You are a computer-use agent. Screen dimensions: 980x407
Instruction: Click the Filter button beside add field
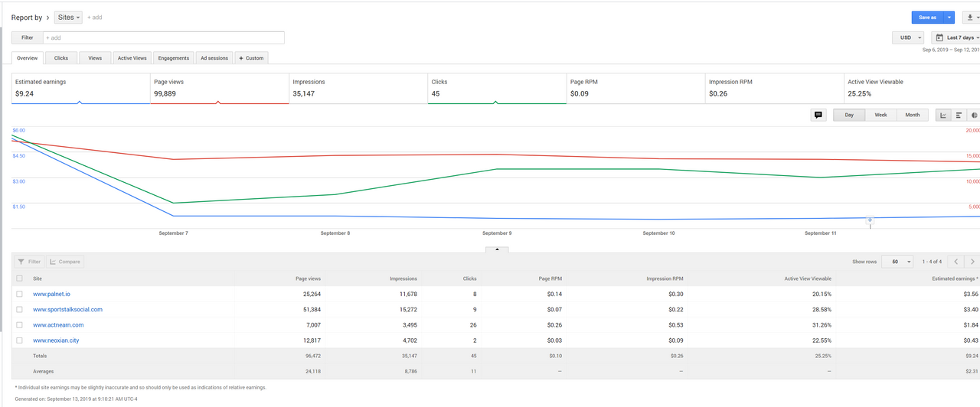(27, 37)
